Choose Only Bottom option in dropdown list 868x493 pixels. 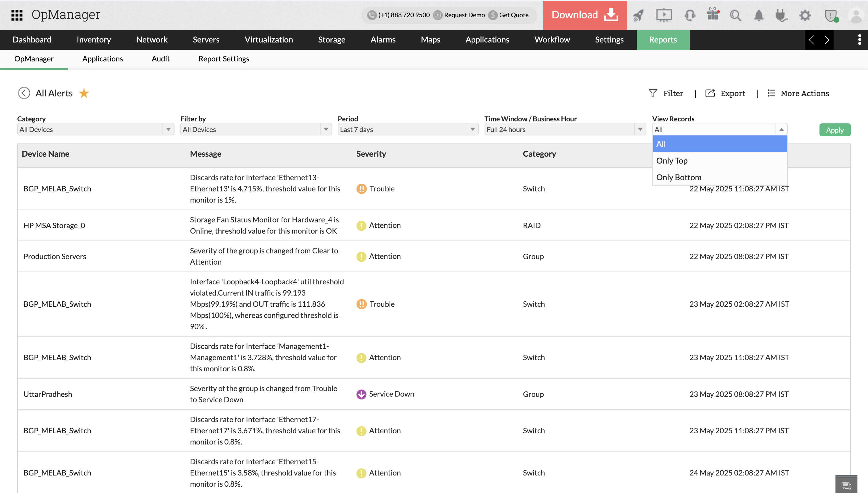coord(679,177)
